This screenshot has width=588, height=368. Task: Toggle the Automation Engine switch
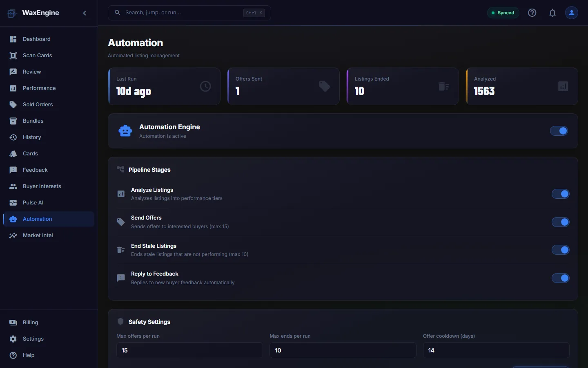click(x=559, y=131)
